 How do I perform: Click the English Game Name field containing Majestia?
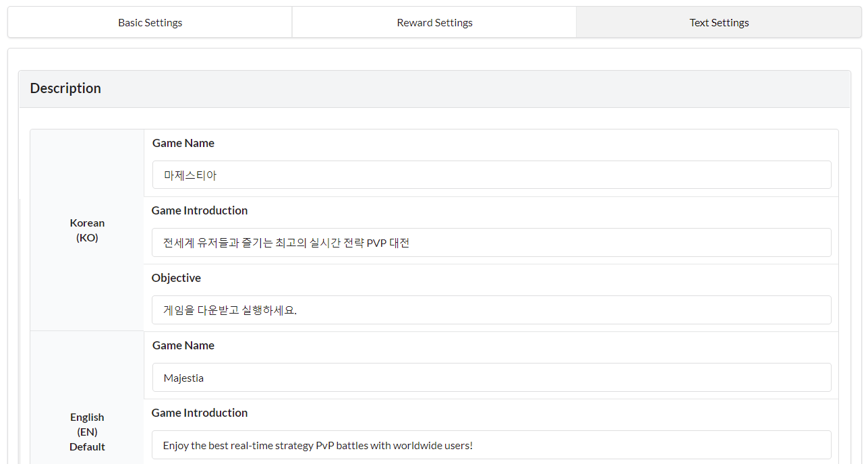coord(491,377)
